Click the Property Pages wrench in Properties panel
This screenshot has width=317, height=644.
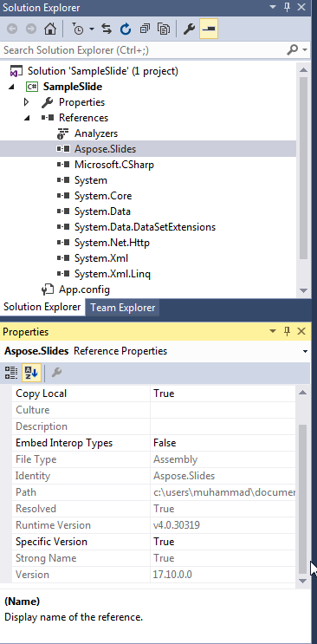(x=56, y=373)
